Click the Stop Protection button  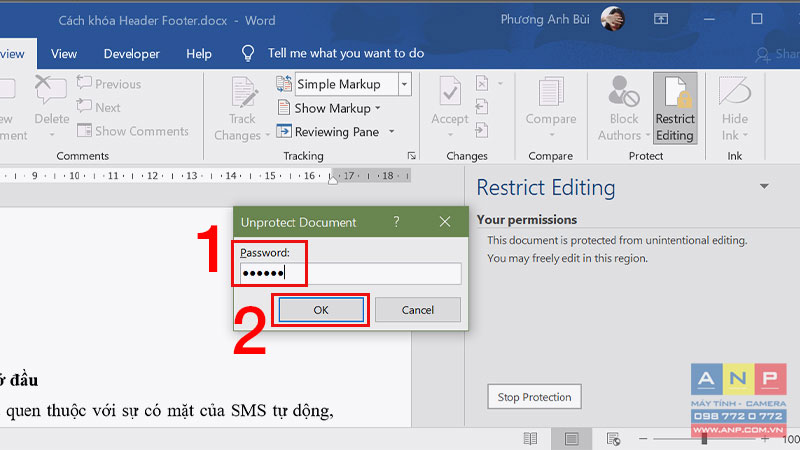tap(534, 396)
